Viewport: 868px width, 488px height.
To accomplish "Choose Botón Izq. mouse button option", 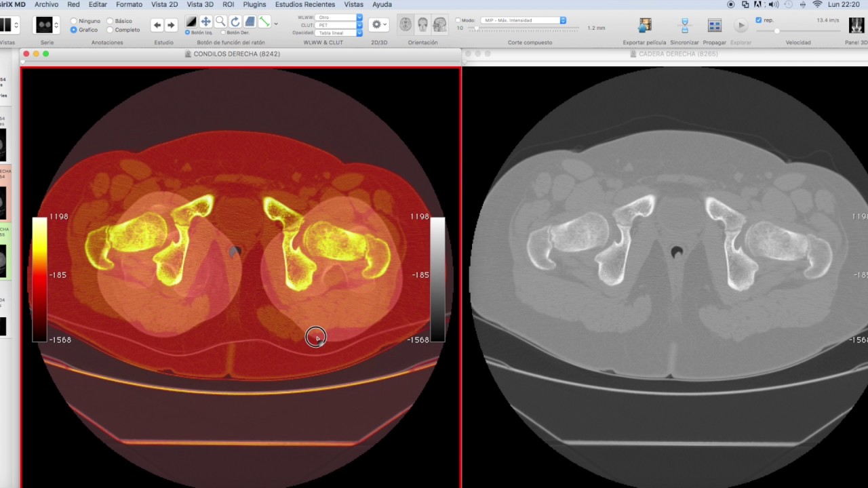I will point(188,33).
